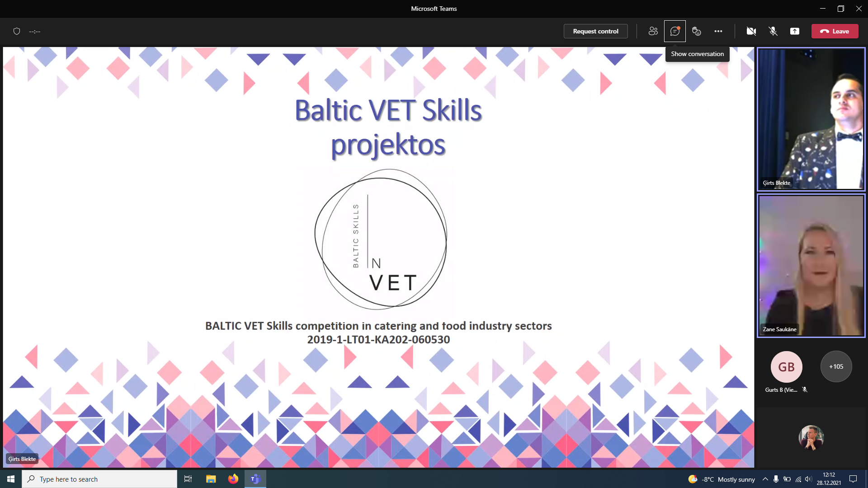Click the microphone in-use tray icon

[776, 479]
